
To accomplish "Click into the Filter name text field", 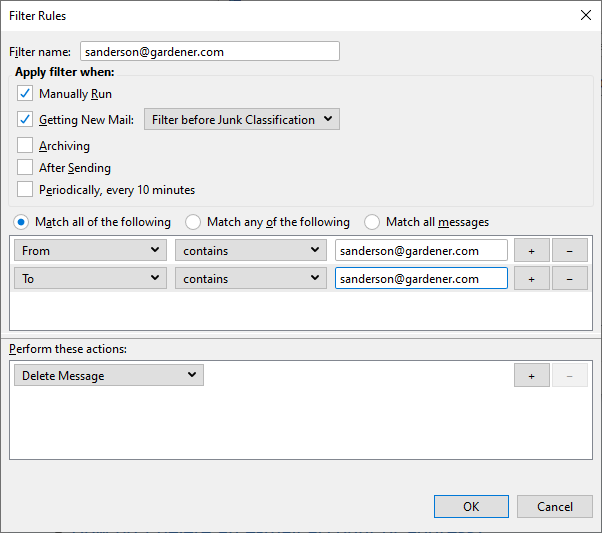I will click(209, 51).
